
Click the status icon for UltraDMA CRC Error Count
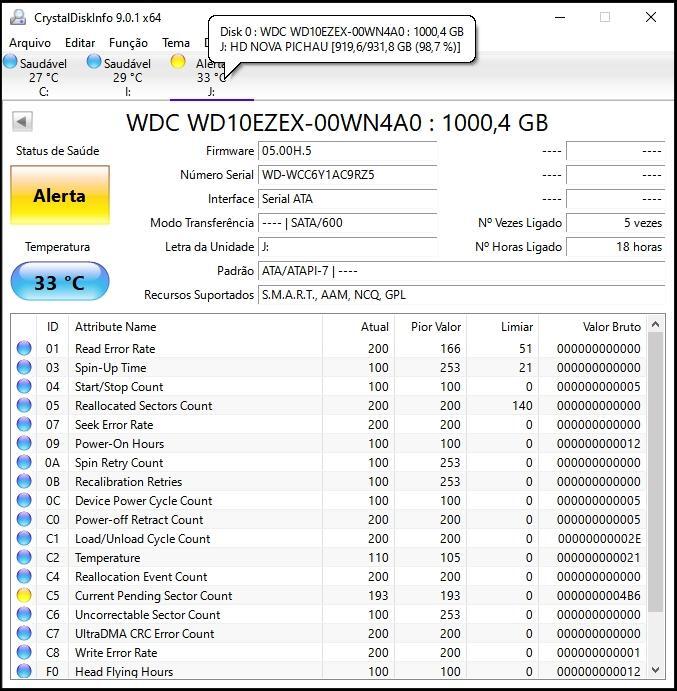pyautogui.click(x=24, y=633)
